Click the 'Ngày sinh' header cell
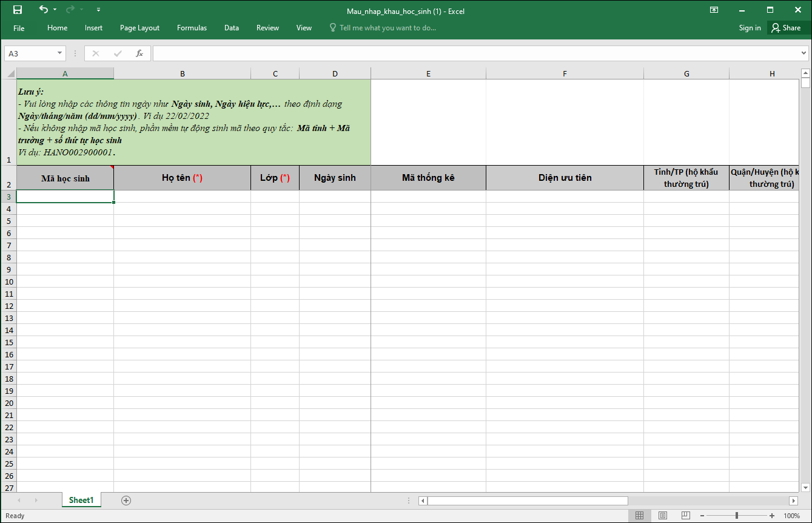 point(335,178)
